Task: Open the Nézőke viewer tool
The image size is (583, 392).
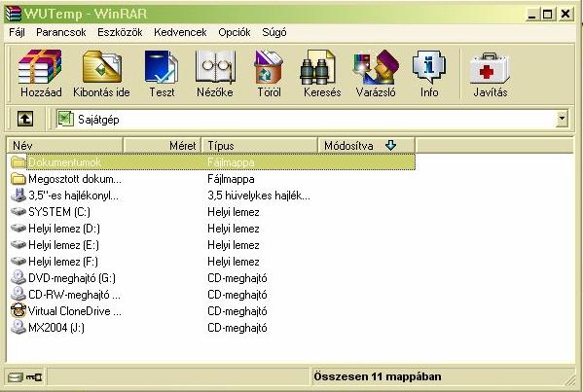Action: (x=215, y=74)
